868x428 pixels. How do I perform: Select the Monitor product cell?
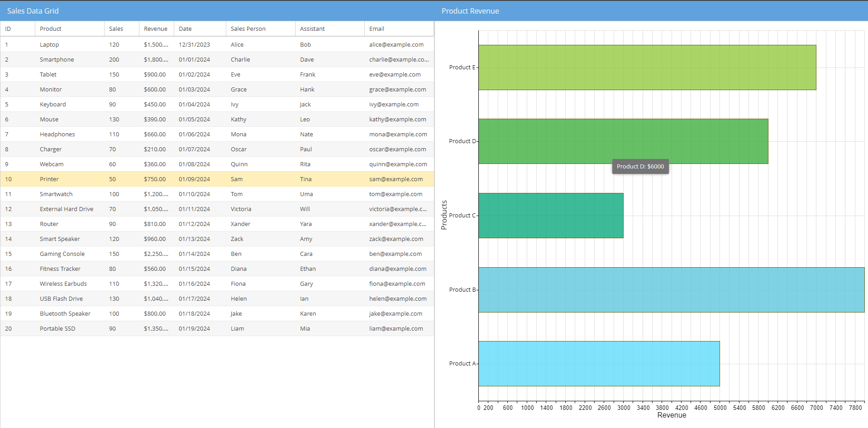click(x=70, y=89)
